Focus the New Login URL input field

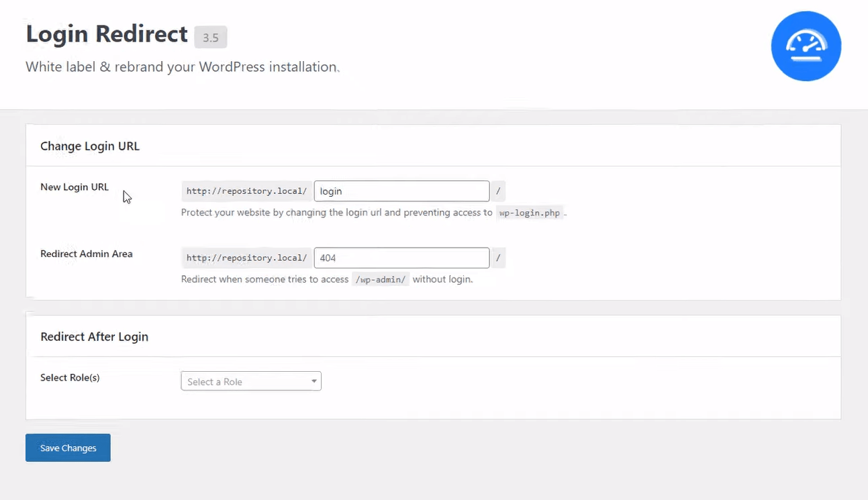pyautogui.click(x=401, y=191)
